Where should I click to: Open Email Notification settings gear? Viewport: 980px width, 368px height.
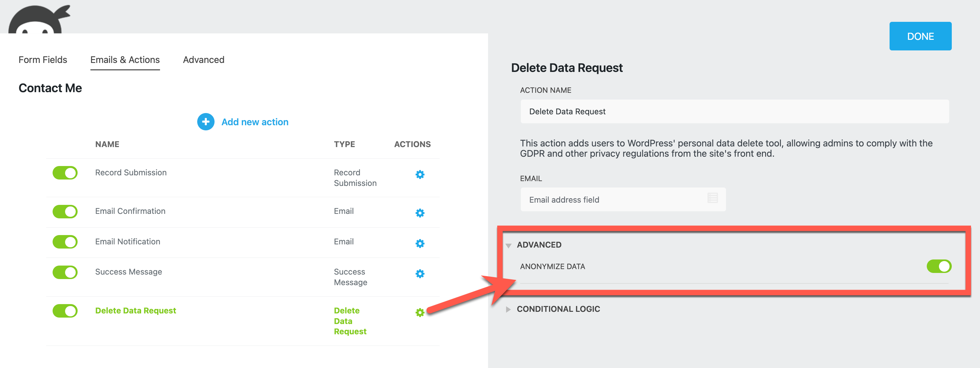click(x=420, y=243)
